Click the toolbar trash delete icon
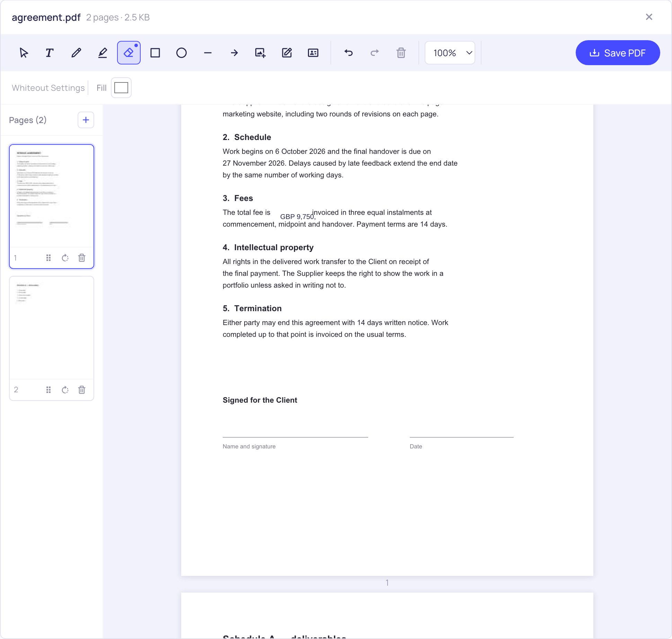The height and width of the screenshot is (639, 672). 401,53
